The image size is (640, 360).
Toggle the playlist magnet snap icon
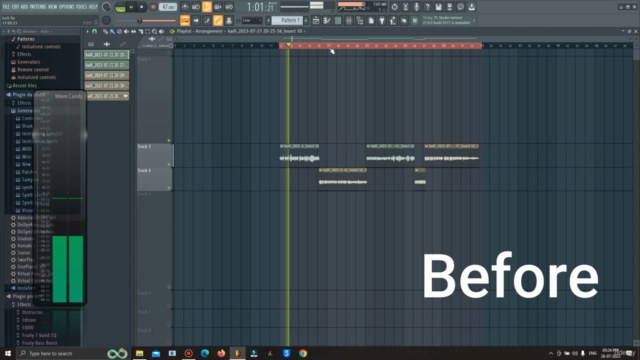[x=95, y=31]
